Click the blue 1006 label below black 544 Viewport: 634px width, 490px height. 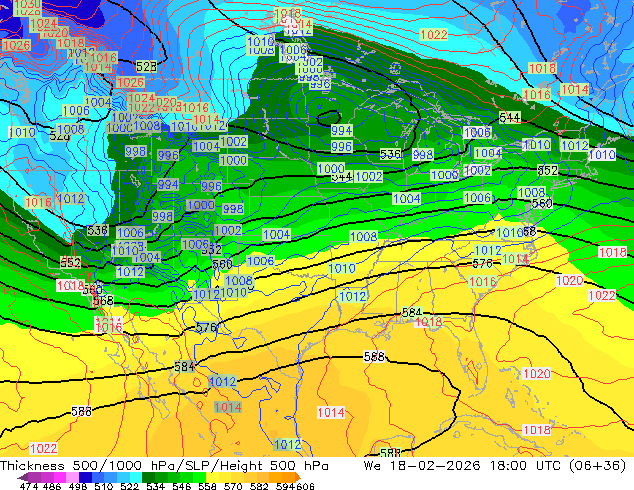pos(477,132)
